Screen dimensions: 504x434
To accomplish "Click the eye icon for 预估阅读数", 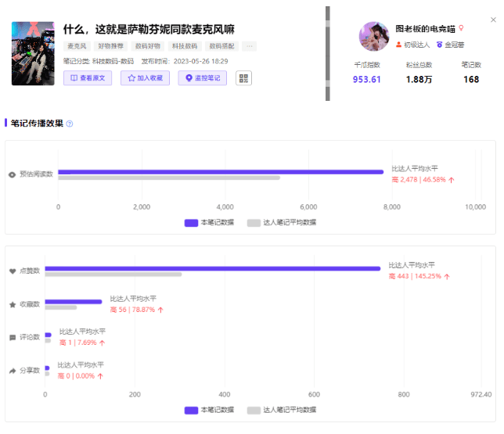I will (13, 174).
